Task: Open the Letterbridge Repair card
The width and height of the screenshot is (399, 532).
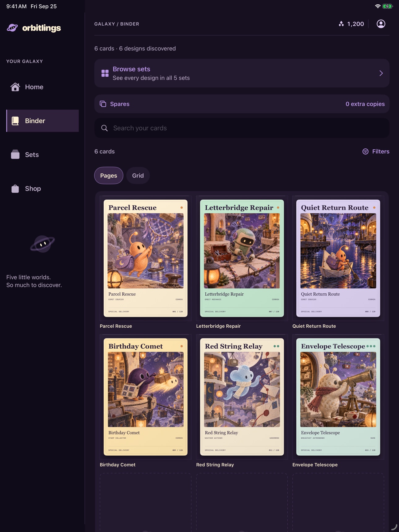Action: pyautogui.click(x=242, y=258)
